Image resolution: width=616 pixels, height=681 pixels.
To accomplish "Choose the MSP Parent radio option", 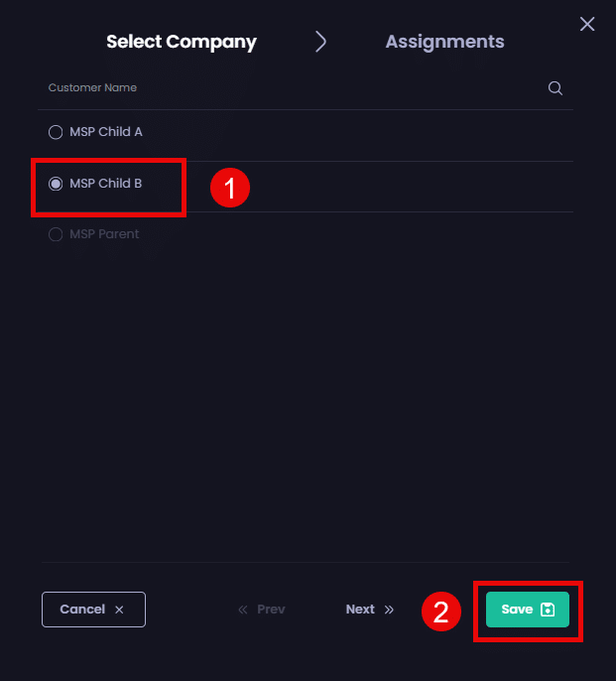I will coord(56,235).
